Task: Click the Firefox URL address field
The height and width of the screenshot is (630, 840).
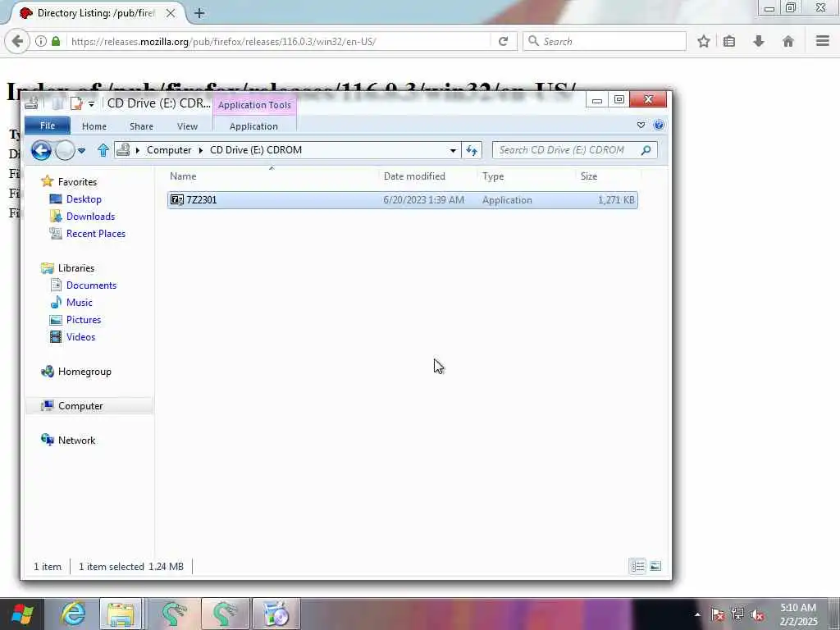Action: pos(279,41)
